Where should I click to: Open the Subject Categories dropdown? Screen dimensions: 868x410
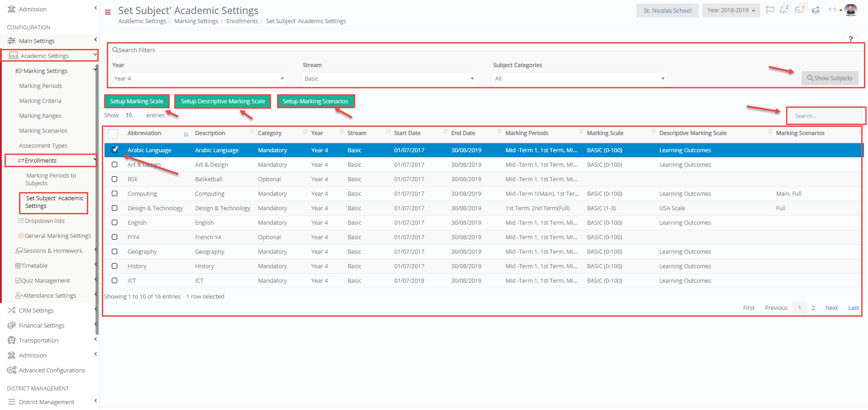pyautogui.click(x=579, y=79)
